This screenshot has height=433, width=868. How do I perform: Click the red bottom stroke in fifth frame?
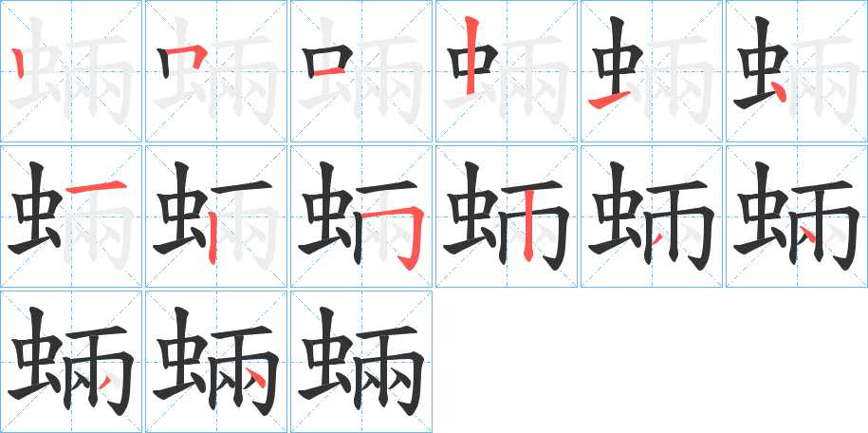[x=609, y=100]
